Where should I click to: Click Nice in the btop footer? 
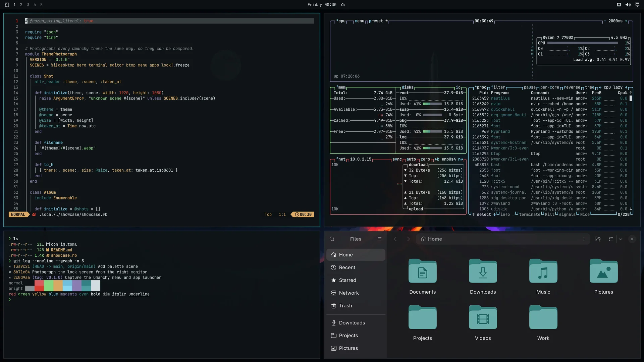(585, 215)
